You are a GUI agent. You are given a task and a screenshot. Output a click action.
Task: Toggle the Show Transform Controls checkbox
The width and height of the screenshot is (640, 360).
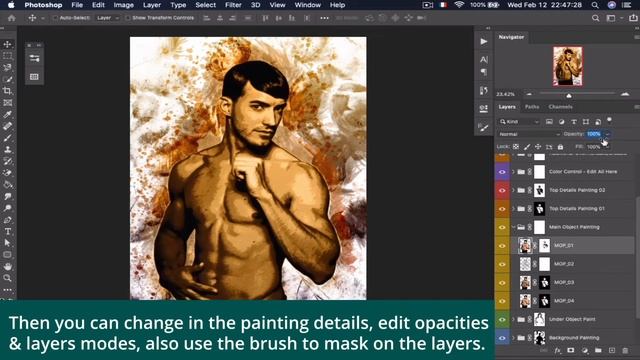click(128, 18)
